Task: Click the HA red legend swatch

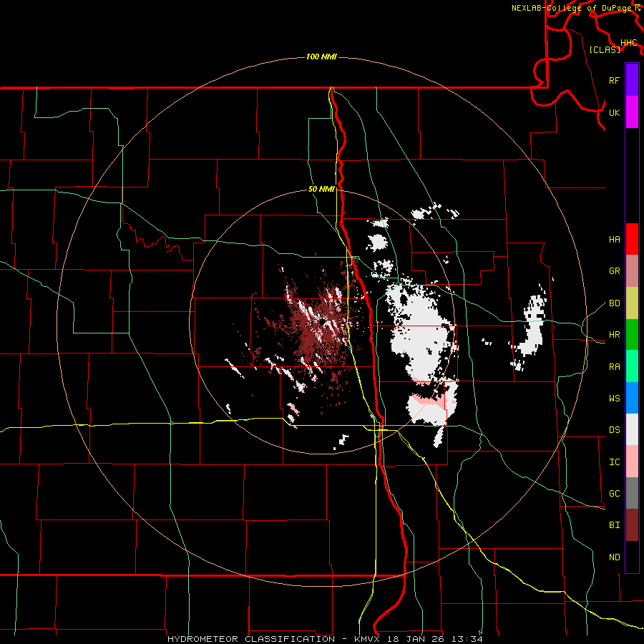Action: (x=632, y=239)
